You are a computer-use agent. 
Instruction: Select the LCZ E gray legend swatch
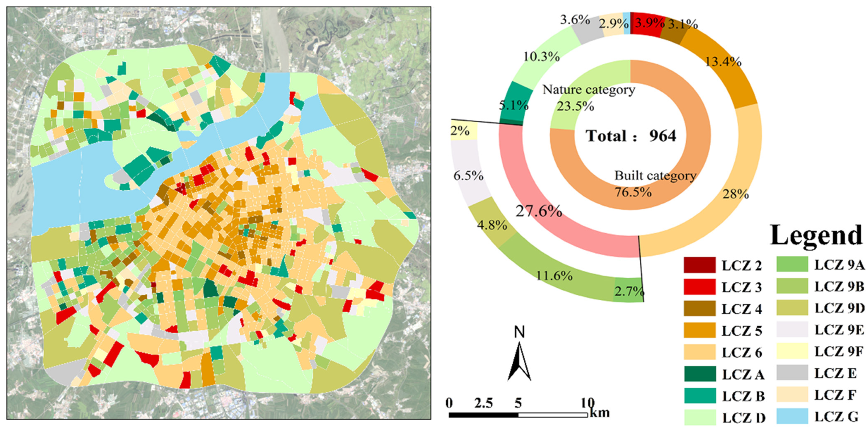[x=793, y=373]
